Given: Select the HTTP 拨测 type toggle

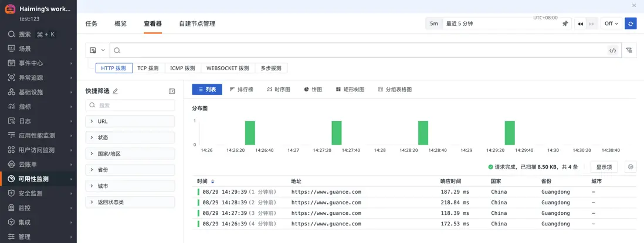Looking at the screenshot, I should (x=114, y=69).
